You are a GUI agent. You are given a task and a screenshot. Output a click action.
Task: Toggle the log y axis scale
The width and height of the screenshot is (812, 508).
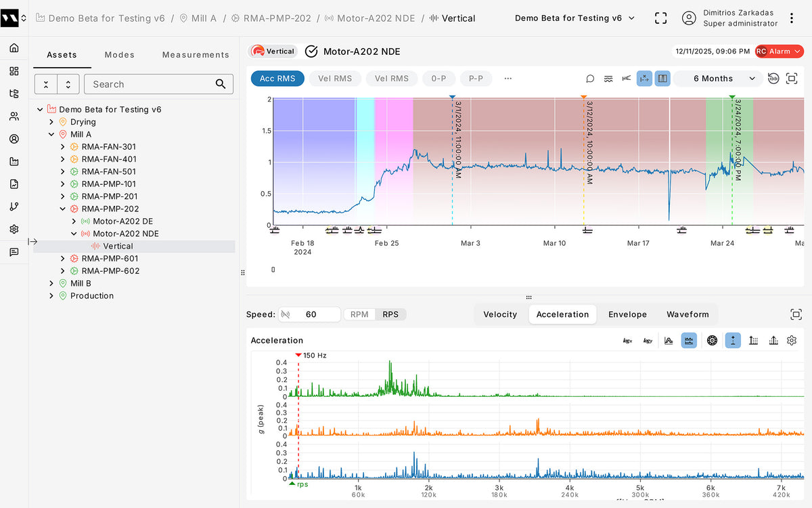[x=648, y=341]
